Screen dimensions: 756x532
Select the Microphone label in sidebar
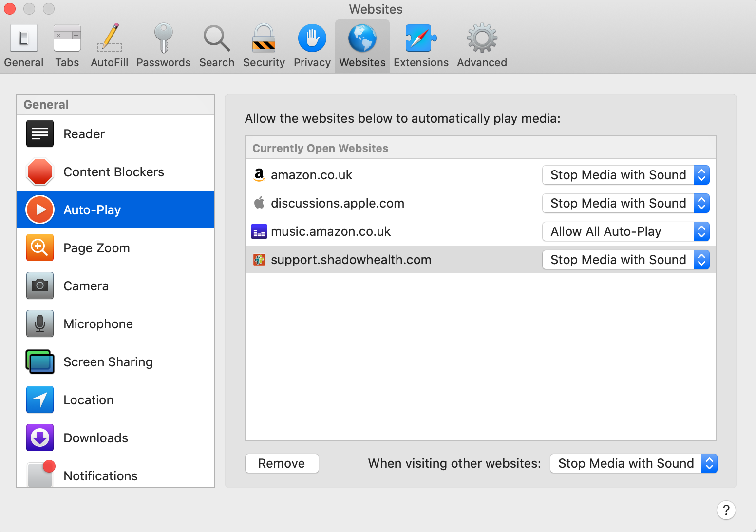click(98, 324)
